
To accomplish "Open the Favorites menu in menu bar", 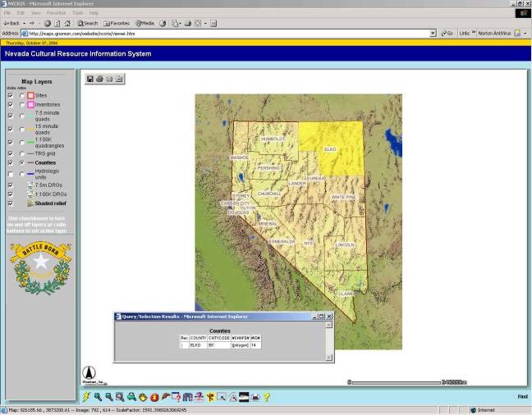I will 57,13.
